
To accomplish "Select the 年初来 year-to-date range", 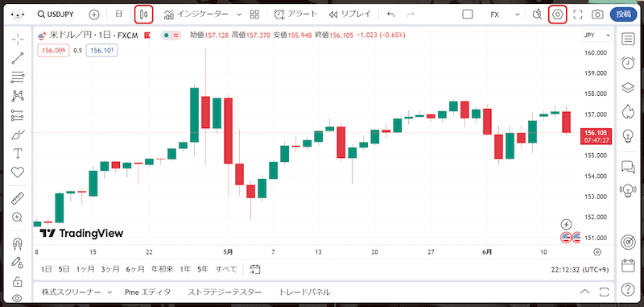I will pos(163,269).
